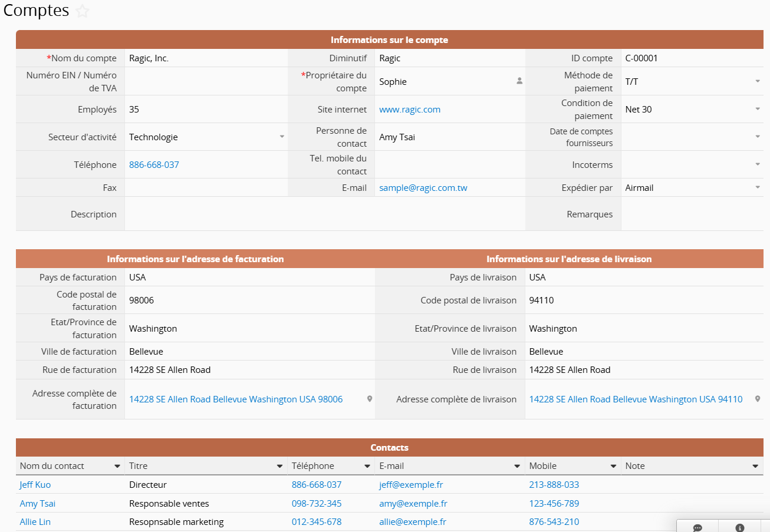Click Amy Tsai's email amy@exemple.fr
The height and width of the screenshot is (532, 770).
click(x=413, y=504)
